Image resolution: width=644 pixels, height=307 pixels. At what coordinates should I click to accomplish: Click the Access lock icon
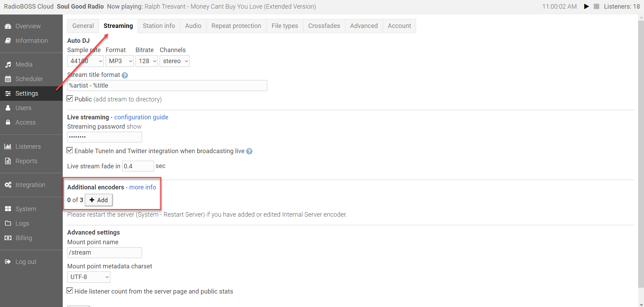point(8,122)
